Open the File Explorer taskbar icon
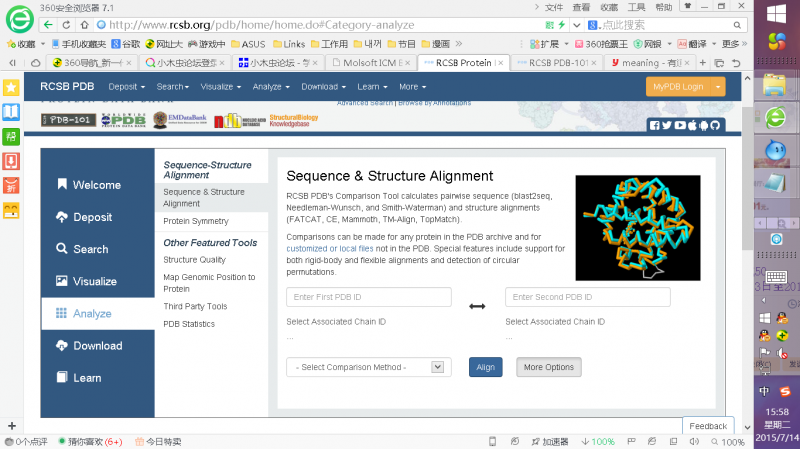 (774, 85)
